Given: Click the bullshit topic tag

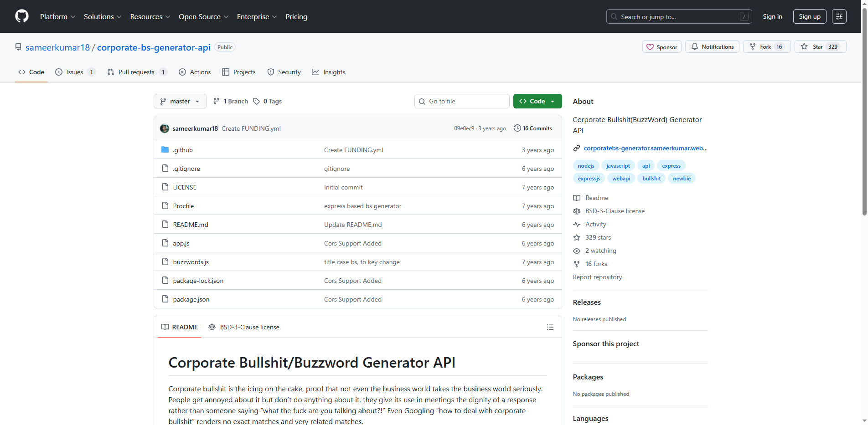Looking at the screenshot, I should [651, 179].
